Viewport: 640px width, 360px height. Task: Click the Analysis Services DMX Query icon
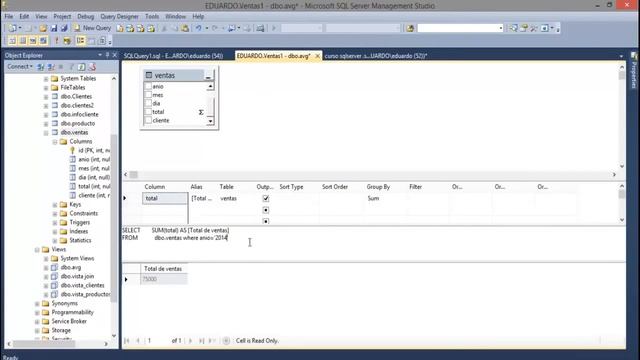tap(141, 28)
